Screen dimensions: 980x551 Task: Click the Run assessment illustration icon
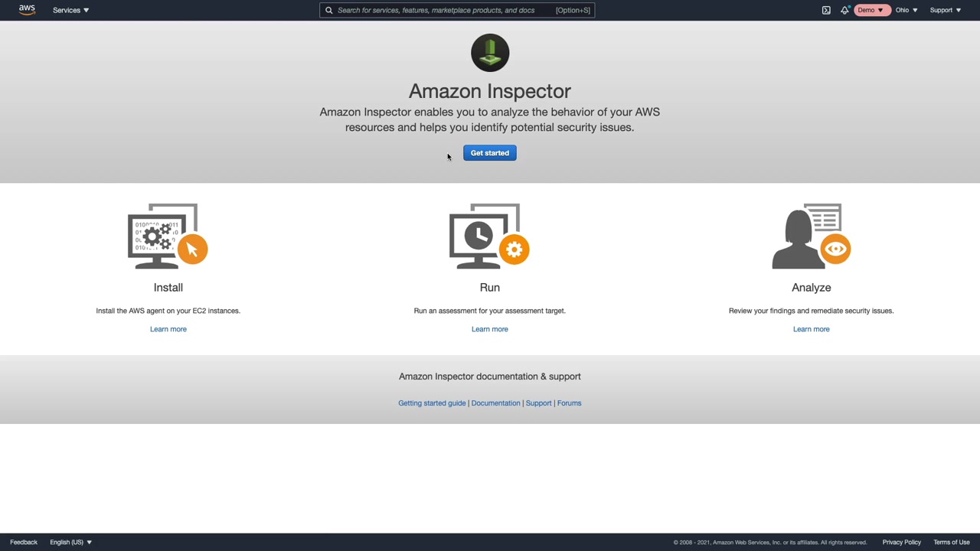click(x=489, y=236)
